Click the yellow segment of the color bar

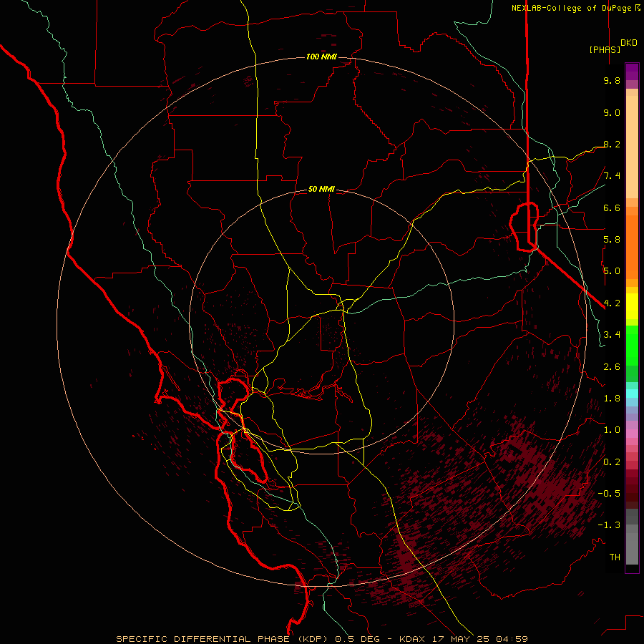pyautogui.click(x=632, y=306)
